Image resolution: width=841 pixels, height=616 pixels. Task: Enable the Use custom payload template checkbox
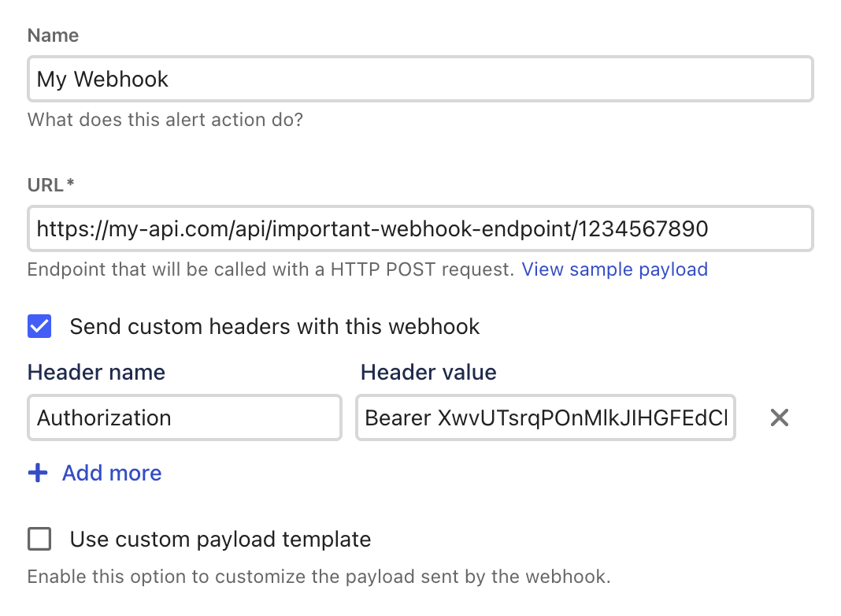[39, 539]
